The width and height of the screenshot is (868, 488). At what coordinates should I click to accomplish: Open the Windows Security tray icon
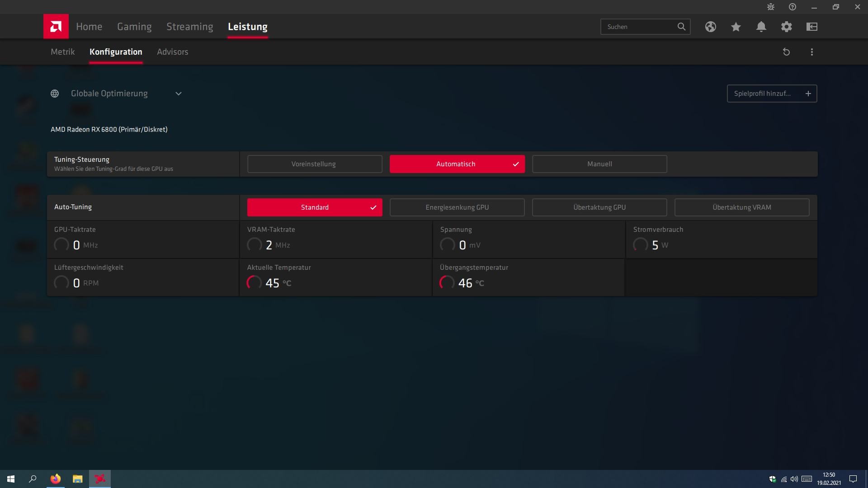point(773,479)
